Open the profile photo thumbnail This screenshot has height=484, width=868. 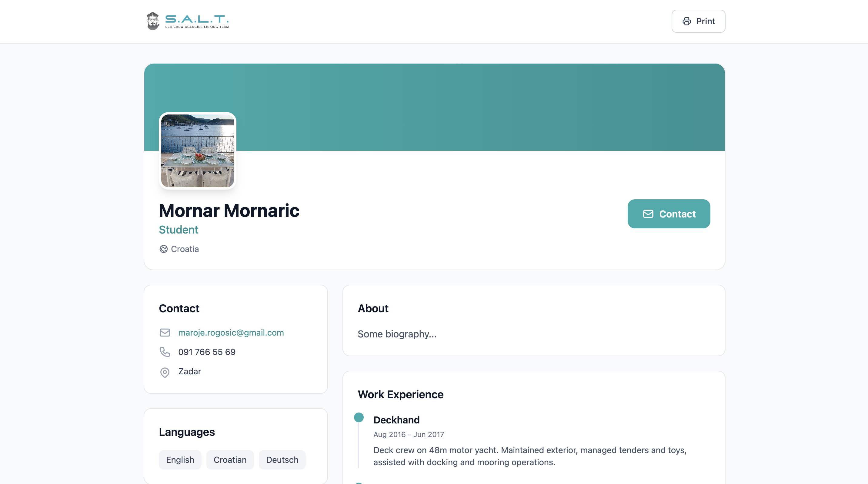(x=198, y=151)
